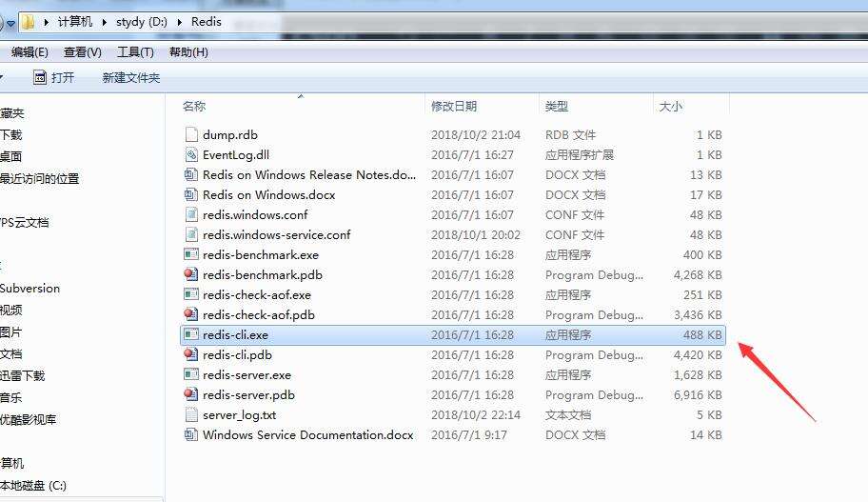Viewport: 868px width, 502px height.
Task: Click the dump.rdb file icon
Action: tap(191, 134)
